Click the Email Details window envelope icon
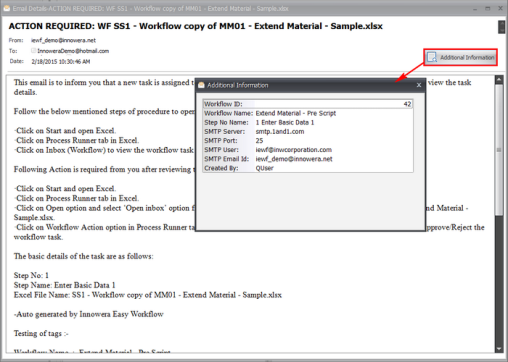This screenshot has width=508, height=362. [x=6, y=8]
